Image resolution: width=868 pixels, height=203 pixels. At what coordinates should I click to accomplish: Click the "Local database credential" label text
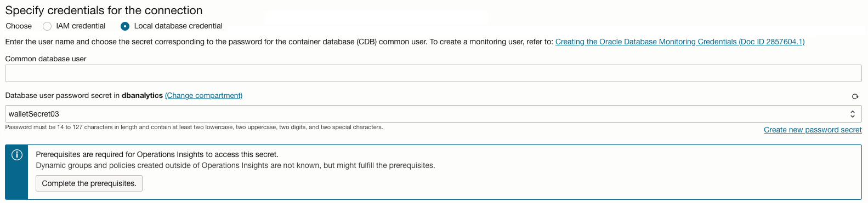click(x=178, y=26)
